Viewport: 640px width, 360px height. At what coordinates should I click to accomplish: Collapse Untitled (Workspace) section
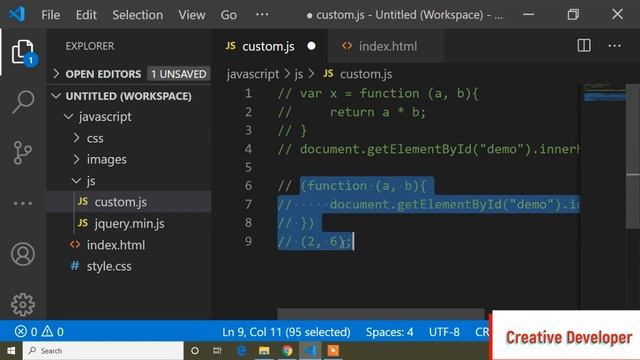[x=128, y=96]
